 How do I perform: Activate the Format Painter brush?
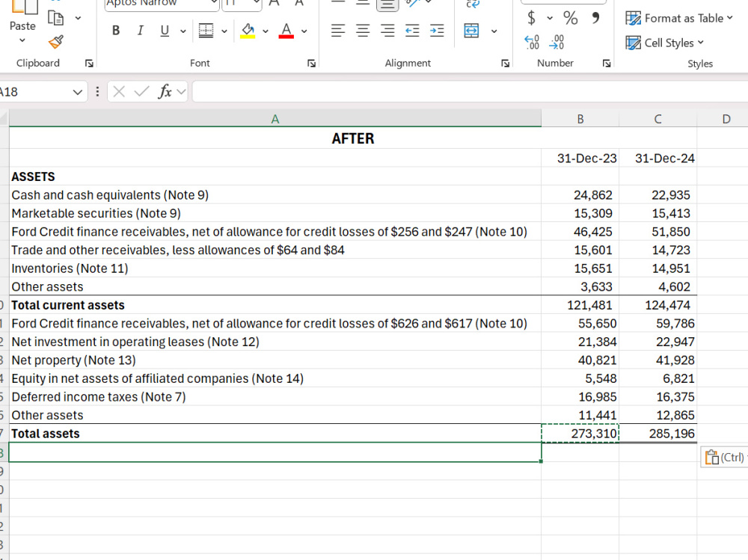(x=56, y=43)
